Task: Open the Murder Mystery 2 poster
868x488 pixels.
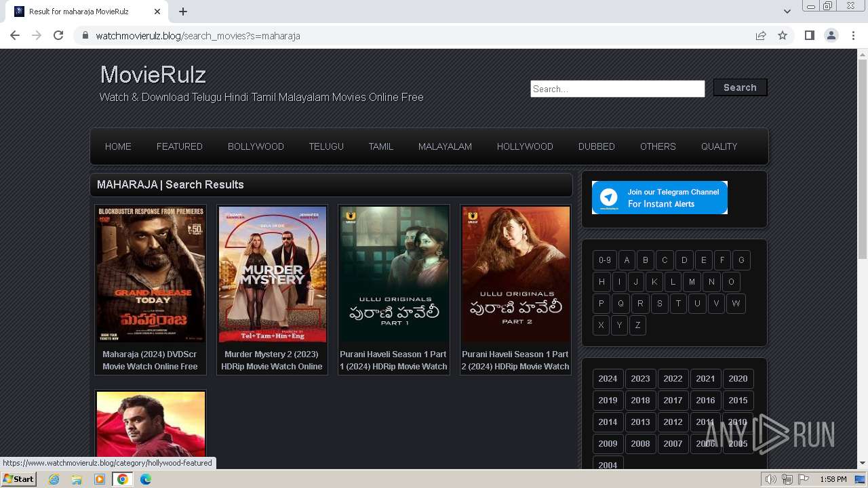Action: pyautogui.click(x=272, y=274)
